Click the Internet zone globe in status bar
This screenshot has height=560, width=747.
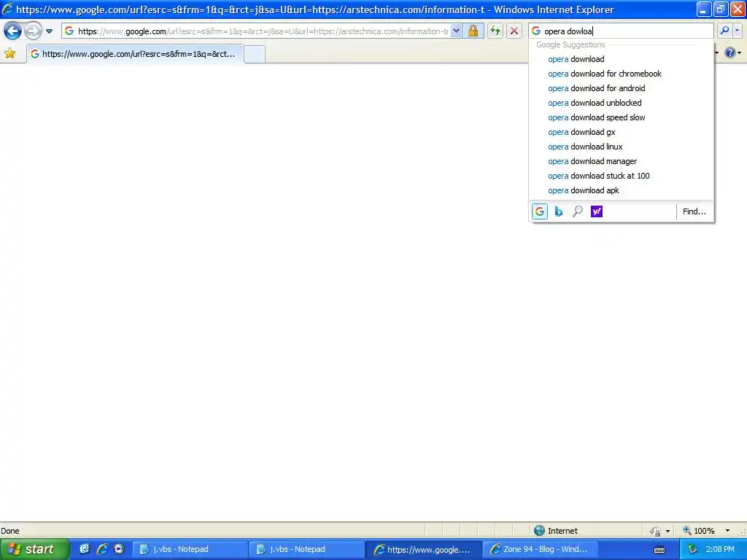539,531
